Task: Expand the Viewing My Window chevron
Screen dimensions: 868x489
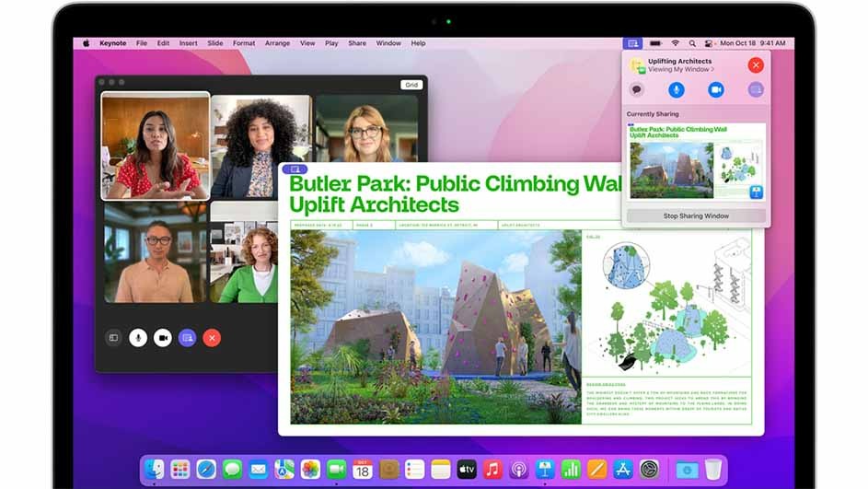Action: pyautogui.click(x=712, y=70)
